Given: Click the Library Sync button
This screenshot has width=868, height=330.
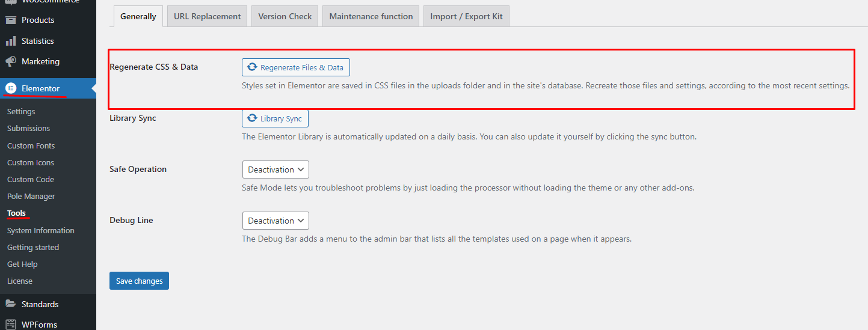Looking at the screenshot, I should coord(275,118).
